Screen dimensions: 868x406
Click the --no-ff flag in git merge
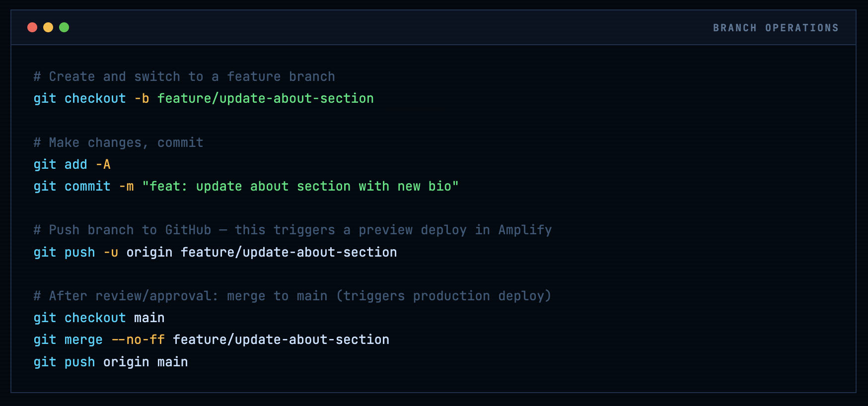pos(138,339)
